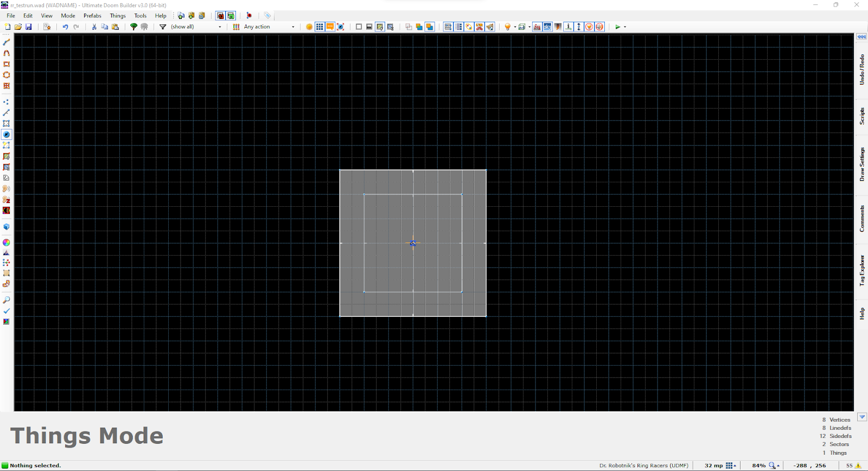Toggle sound playback speaker icon
This screenshot has height=471, width=868.
point(599,27)
